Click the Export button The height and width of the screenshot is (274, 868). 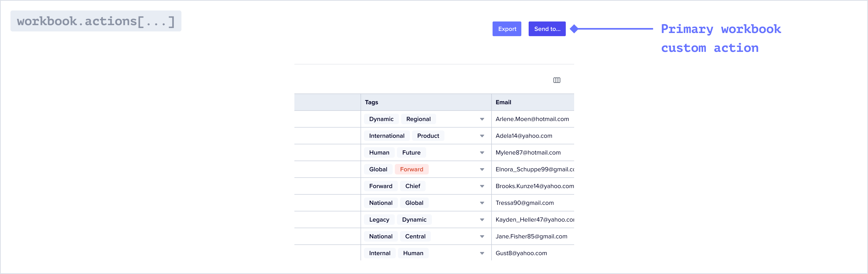point(507,29)
